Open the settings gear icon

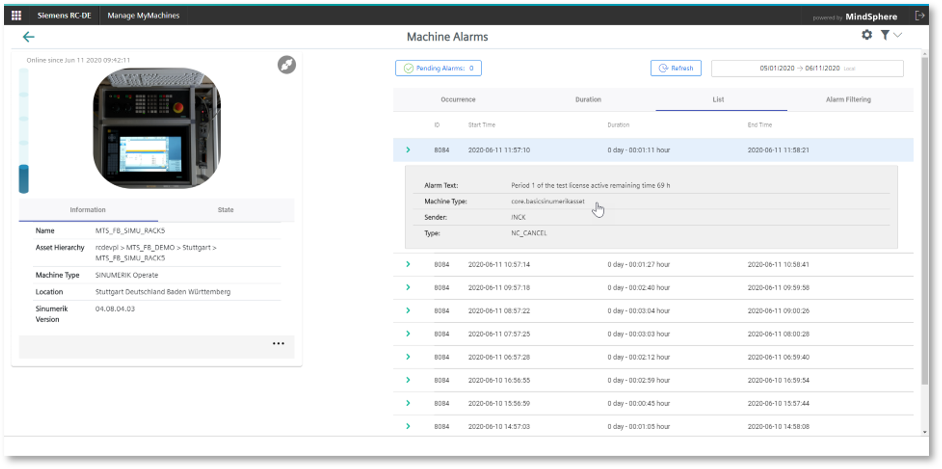click(867, 35)
